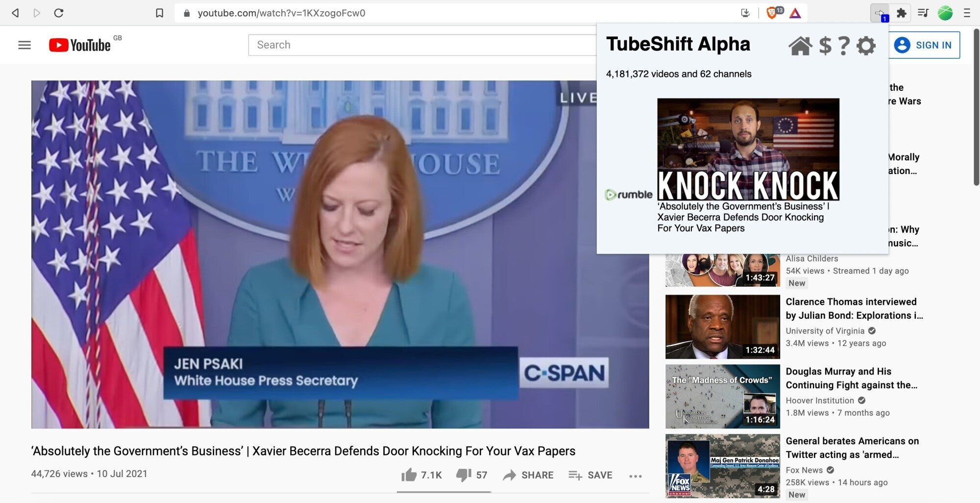This screenshot has width=980, height=503.
Task: Open Fox News channel name
Action: click(804, 470)
